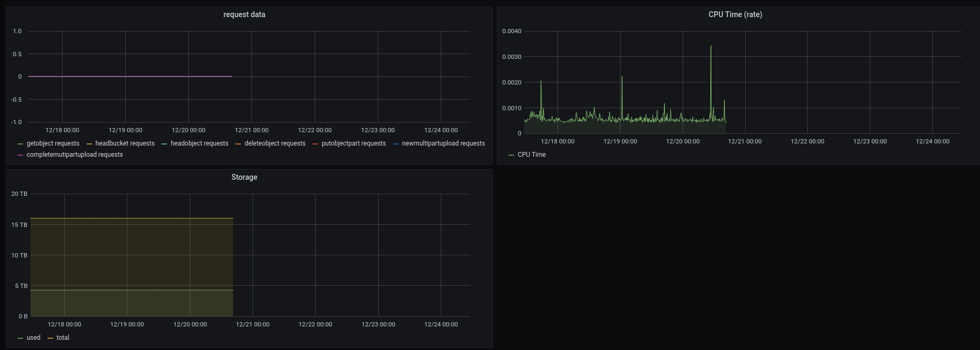Toggle CPU Time series in legend
Screen dimensions: 980x350
coord(532,155)
